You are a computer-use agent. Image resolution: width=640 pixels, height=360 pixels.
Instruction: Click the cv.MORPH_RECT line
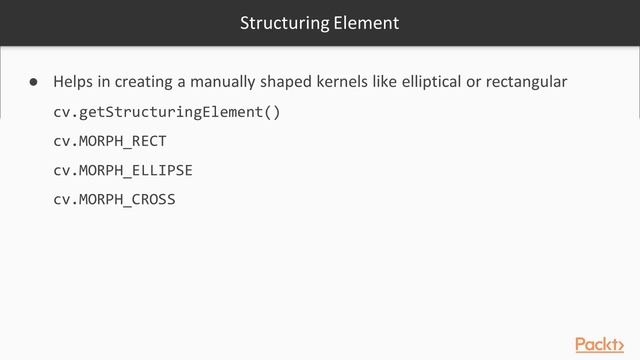click(x=110, y=141)
